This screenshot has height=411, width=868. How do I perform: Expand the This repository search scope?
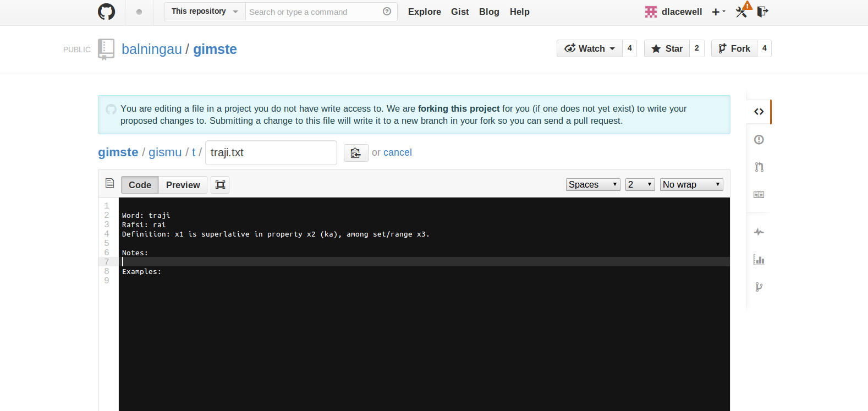(205, 12)
